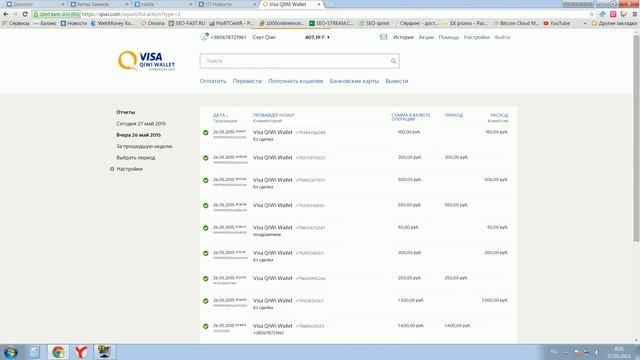Click green status check of 250,00 руб. row
This screenshot has width=640, height=360.
[206, 279]
